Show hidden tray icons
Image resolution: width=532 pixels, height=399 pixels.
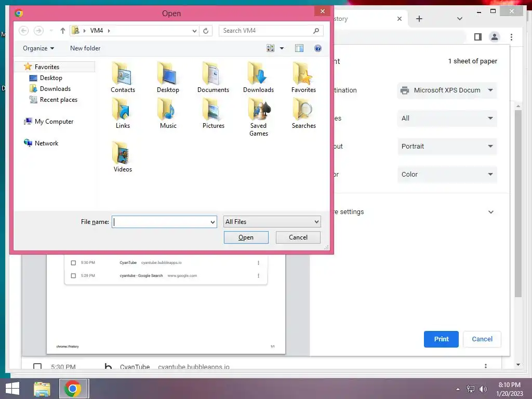458,389
